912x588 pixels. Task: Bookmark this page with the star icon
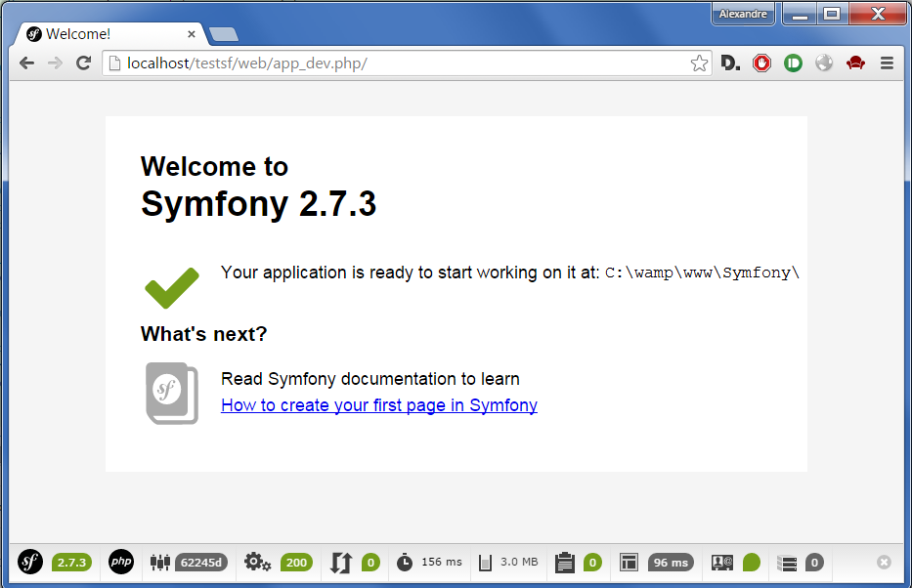coord(699,63)
